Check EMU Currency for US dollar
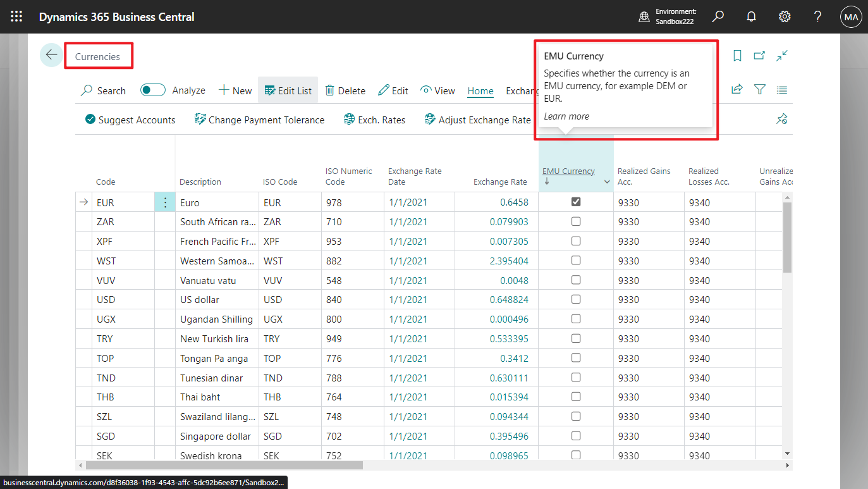 pyautogui.click(x=575, y=299)
